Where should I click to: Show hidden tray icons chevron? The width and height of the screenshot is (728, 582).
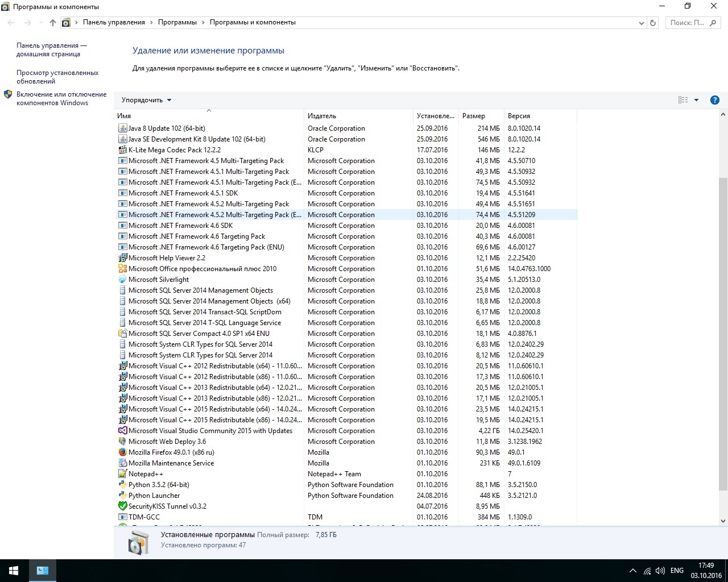pos(632,571)
